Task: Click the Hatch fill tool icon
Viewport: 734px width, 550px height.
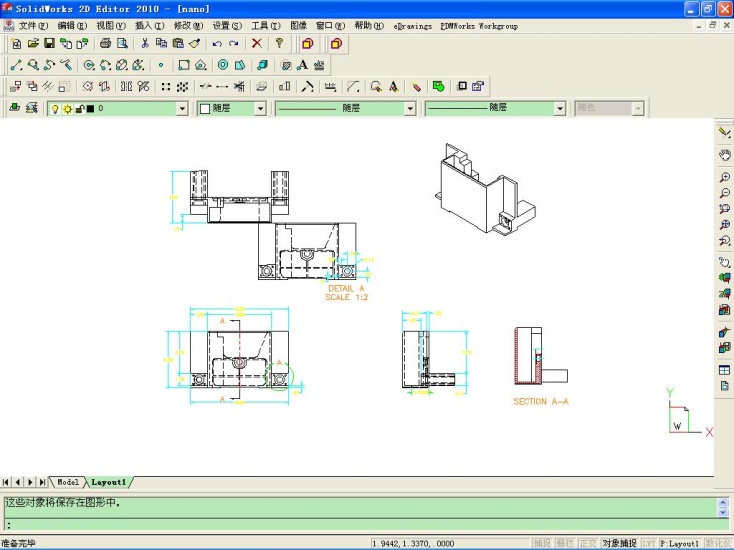Action: [286, 65]
